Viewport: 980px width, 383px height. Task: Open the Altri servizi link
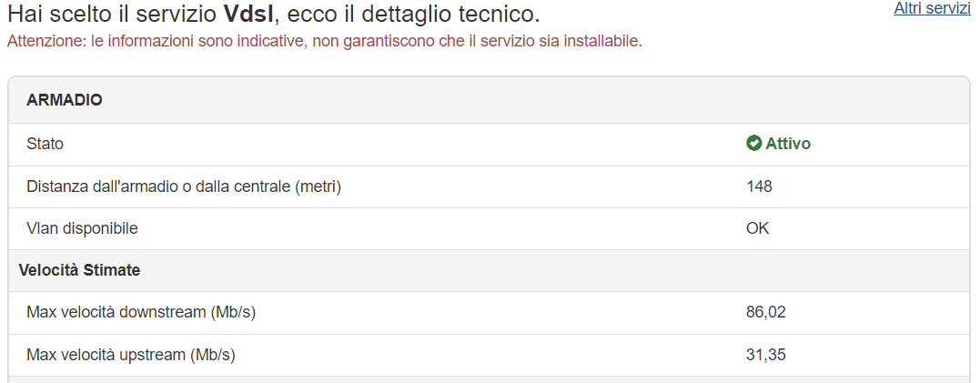pyautogui.click(x=932, y=8)
